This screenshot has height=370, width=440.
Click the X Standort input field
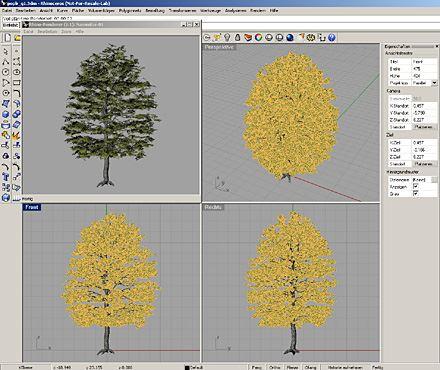tap(424, 106)
